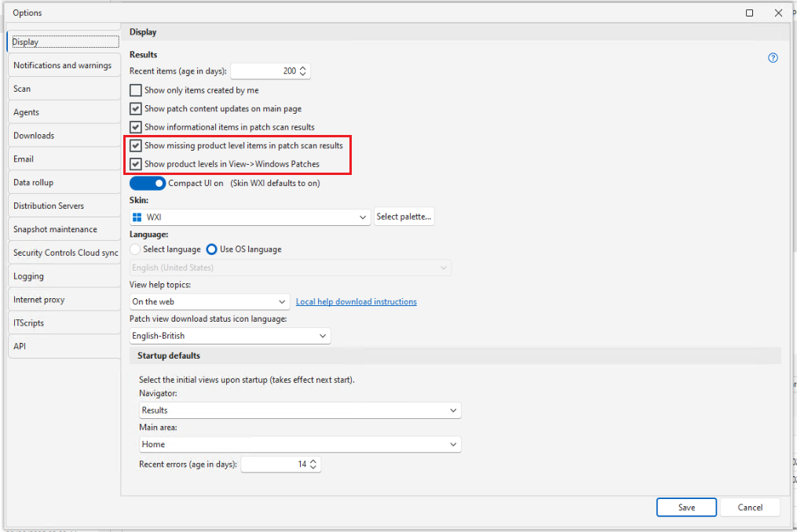Open the Main area dropdown

[452, 443]
